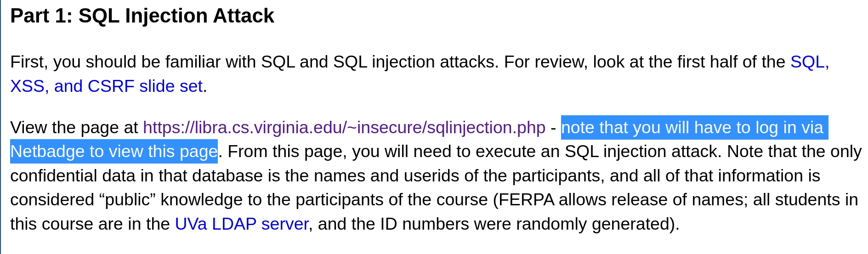Screen dimensions: 868x254
Task: Follow the 'XSS, and CSRF slide set' link
Action: (x=106, y=86)
